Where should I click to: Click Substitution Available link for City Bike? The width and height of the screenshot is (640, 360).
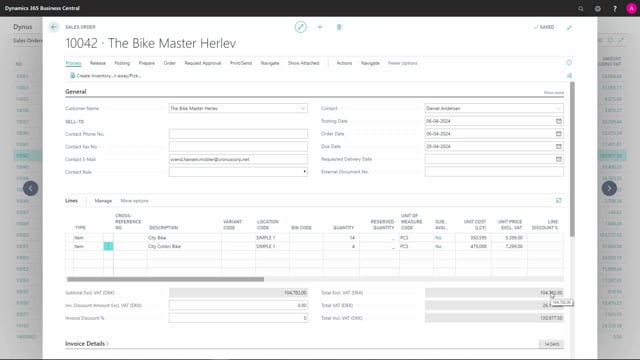[438, 238]
